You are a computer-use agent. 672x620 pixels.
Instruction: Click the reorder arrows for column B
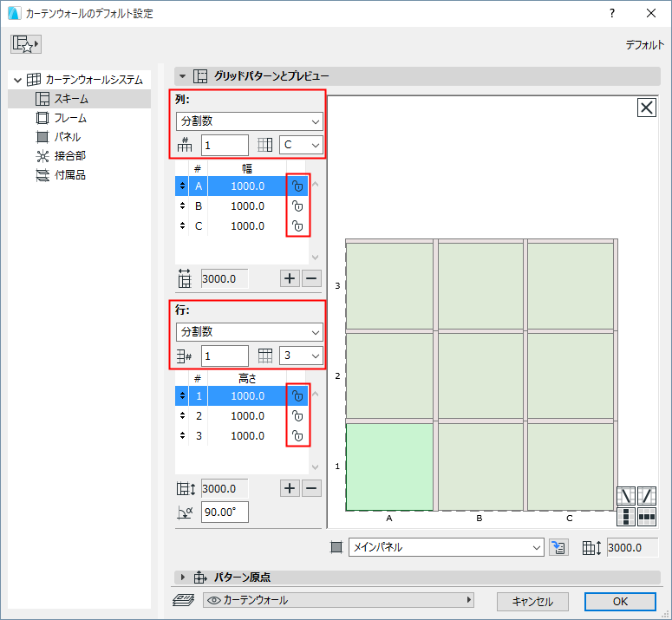coord(183,206)
